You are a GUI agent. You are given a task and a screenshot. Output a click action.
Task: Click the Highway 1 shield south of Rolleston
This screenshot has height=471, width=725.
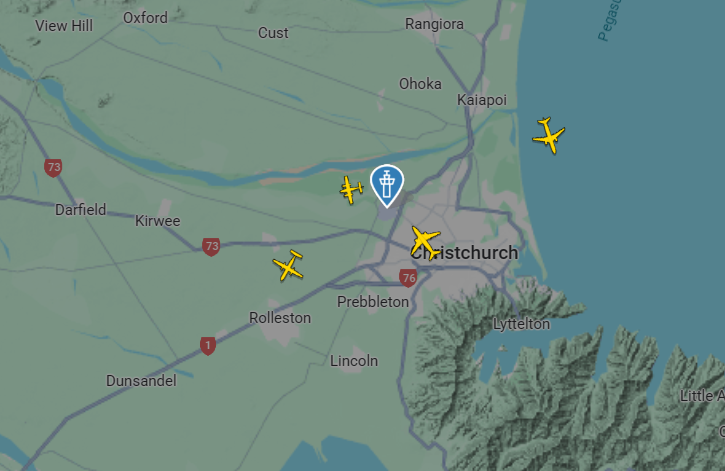click(208, 346)
